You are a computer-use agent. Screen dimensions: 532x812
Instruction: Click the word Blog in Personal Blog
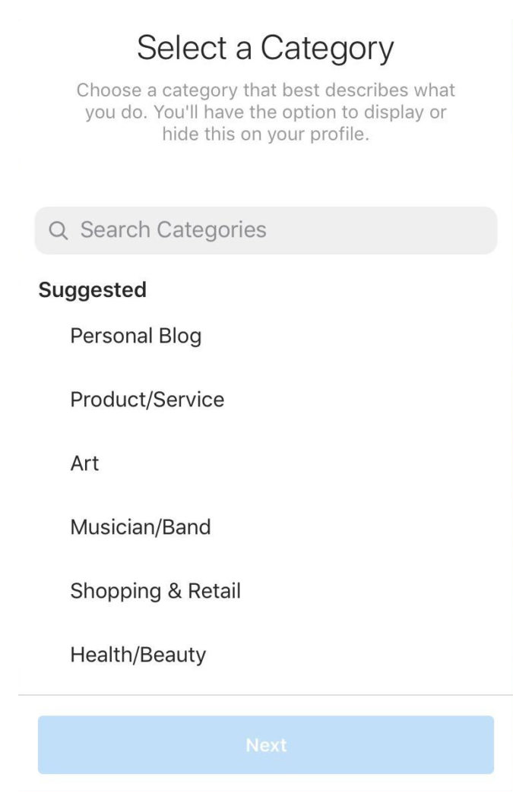pos(180,336)
